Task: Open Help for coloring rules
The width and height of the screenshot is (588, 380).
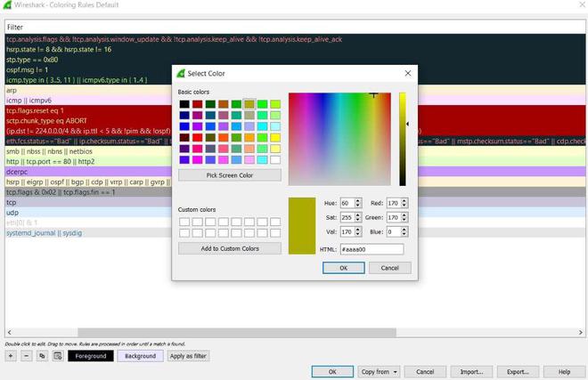Action: tap(564, 372)
